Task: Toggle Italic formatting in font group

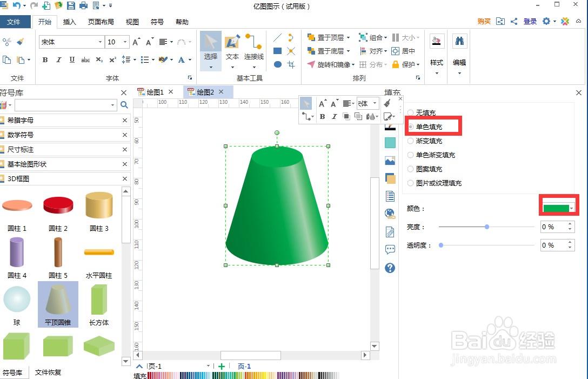Action: click(58, 59)
